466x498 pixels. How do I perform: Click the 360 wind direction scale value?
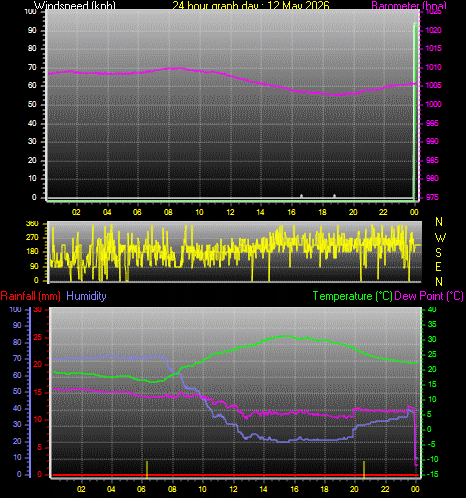(x=32, y=223)
